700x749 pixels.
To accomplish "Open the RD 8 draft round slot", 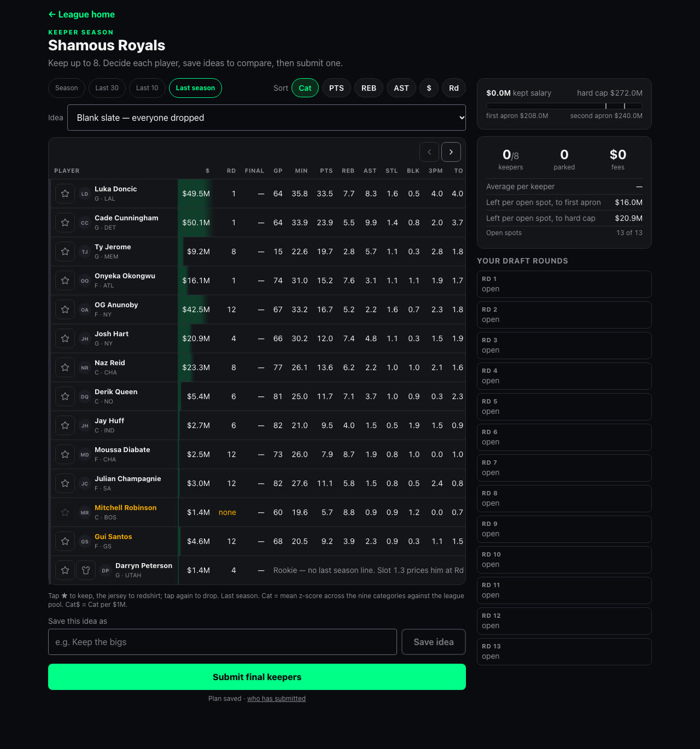I will point(564,499).
